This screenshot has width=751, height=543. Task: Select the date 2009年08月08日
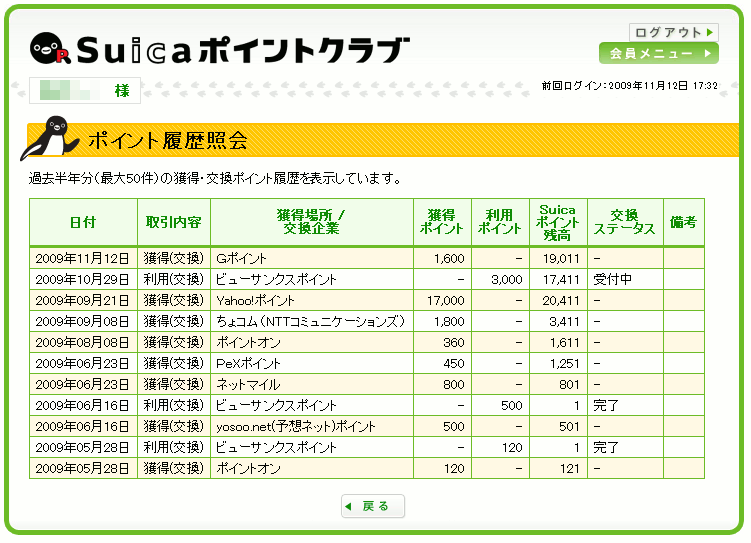pos(82,343)
